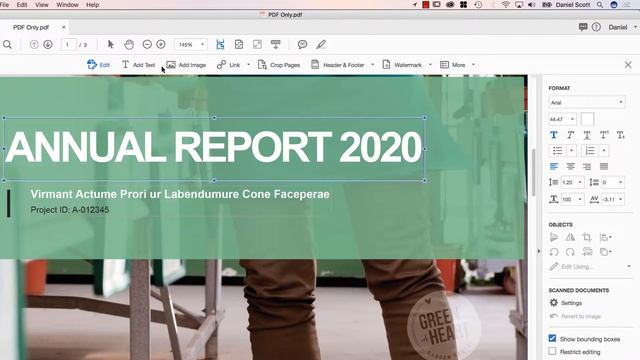The width and height of the screenshot is (640, 360).
Task: Activate the hand pan tool
Action: coord(129,44)
